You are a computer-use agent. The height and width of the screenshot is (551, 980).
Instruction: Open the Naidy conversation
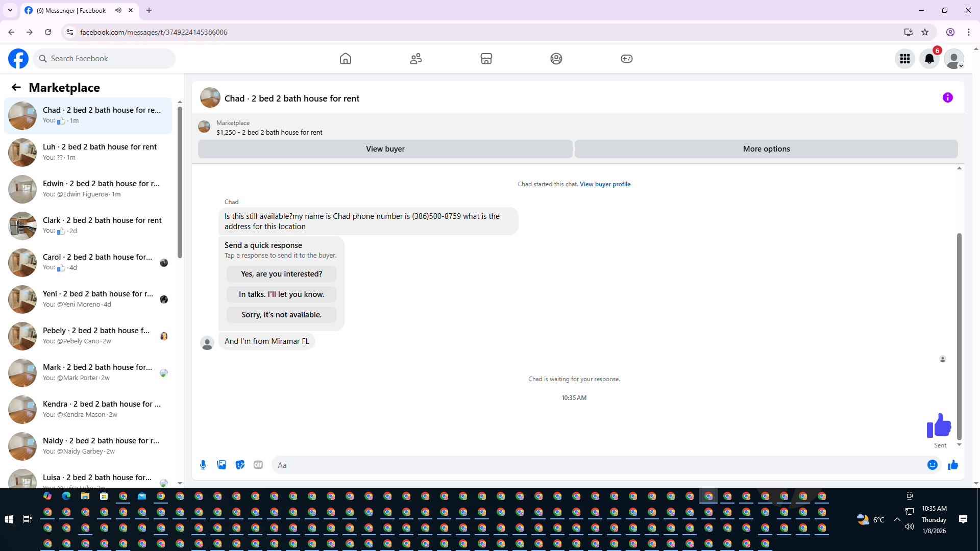88,446
